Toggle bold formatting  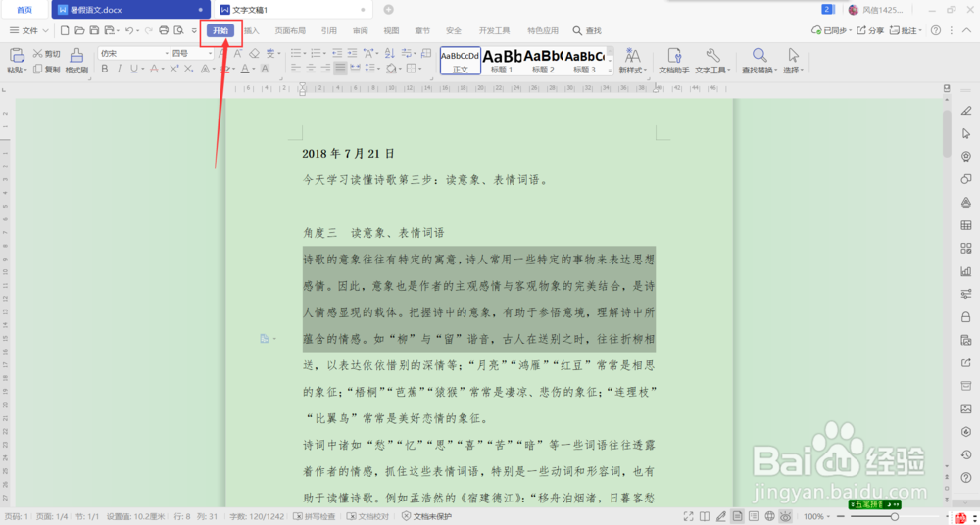(x=105, y=69)
